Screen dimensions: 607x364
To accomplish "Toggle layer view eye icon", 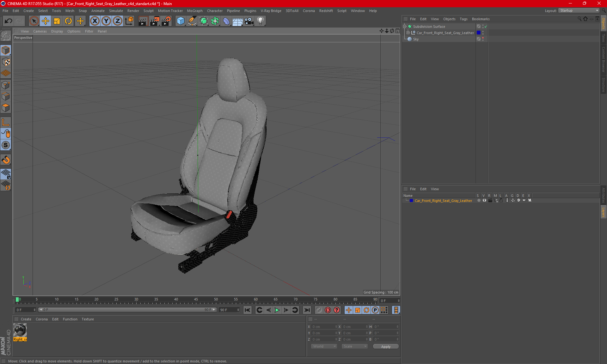I will [x=484, y=200].
